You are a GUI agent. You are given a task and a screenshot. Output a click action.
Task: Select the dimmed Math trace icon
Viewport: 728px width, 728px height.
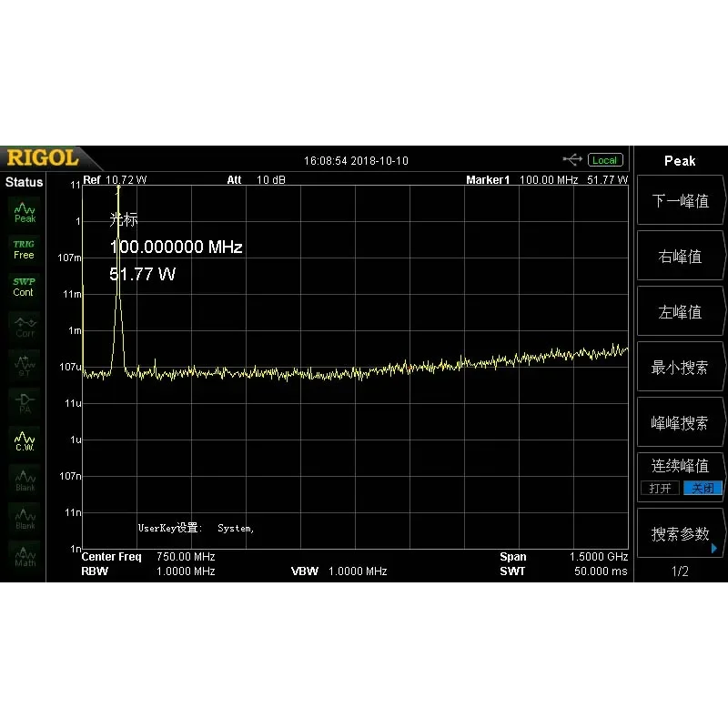(x=25, y=556)
